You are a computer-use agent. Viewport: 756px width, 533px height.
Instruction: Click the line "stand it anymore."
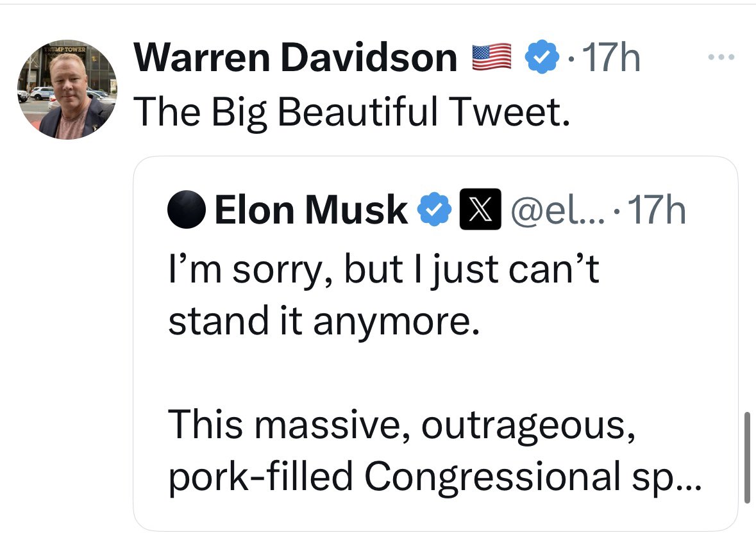323,322
